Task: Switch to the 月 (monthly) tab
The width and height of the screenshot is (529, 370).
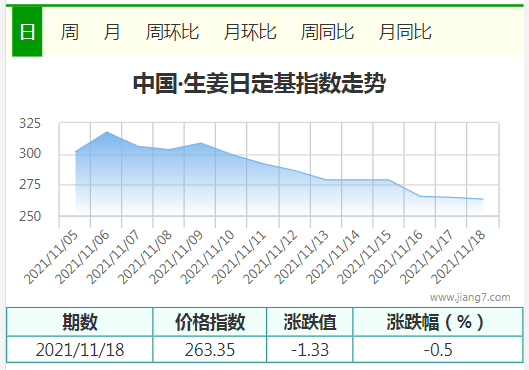Action: pos(112,32)
